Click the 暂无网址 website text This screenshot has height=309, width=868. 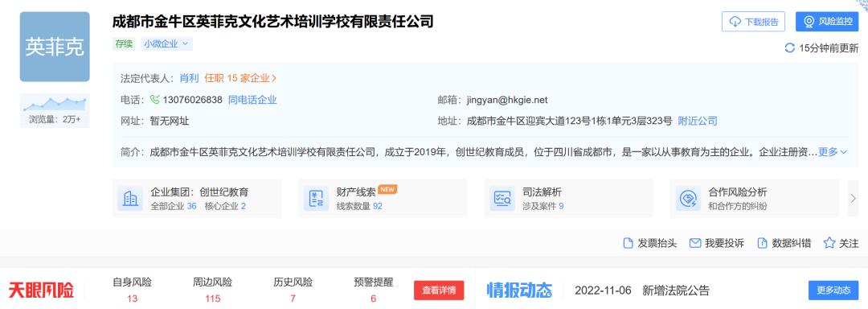[x=170, y=121]
